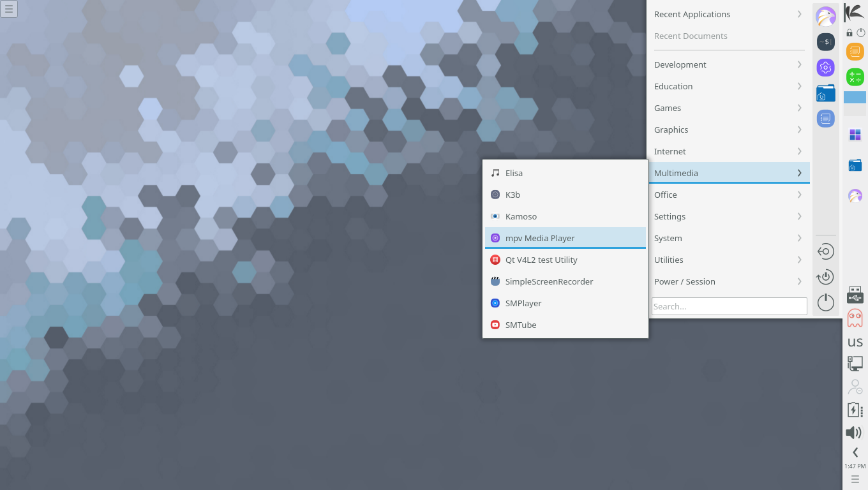
Task: Click the mpv purple play icon
Action: (495, 238)
